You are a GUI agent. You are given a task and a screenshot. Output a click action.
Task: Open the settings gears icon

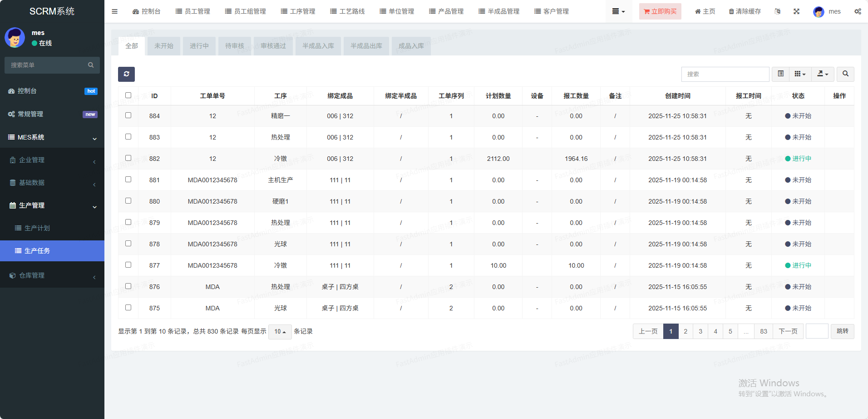[857, 11]
